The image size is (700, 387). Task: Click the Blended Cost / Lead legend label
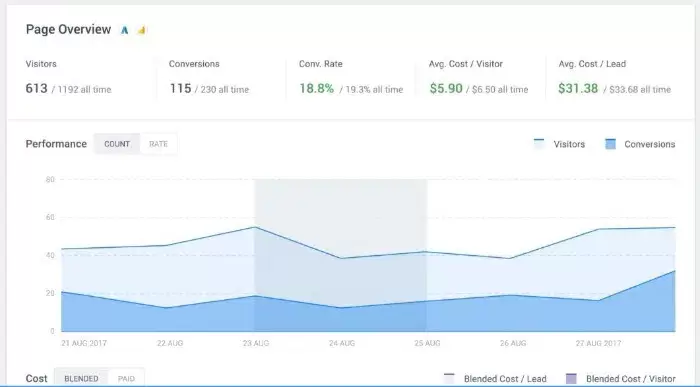[x=505, y=379]
